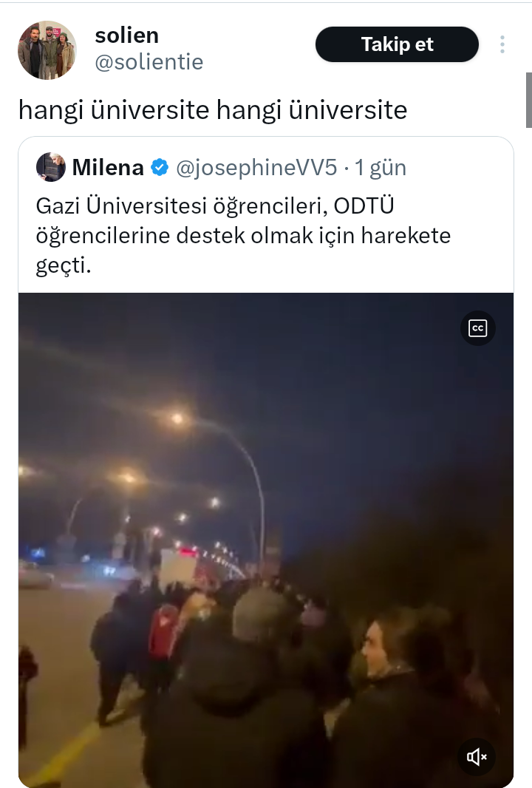Go to @josephineVV5 profile handle

tap(256, 167)
